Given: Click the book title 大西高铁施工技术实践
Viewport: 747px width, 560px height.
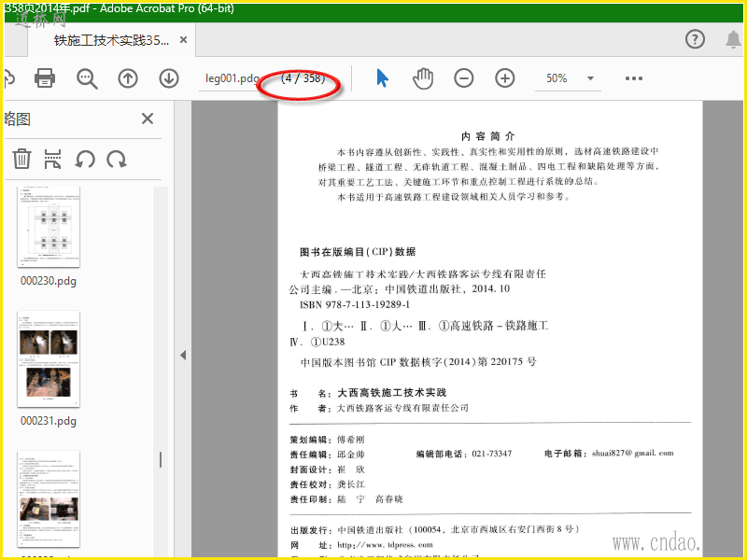Looking at the screenshot, I should click(392, 392).
